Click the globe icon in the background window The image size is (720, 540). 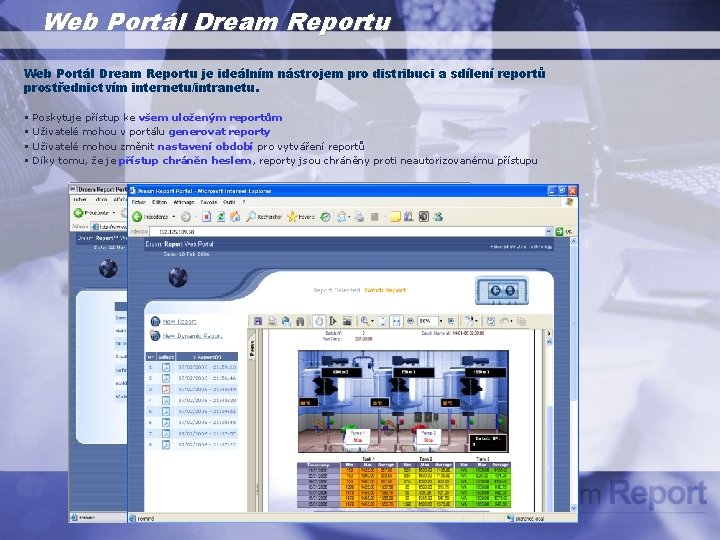(108, 268)
